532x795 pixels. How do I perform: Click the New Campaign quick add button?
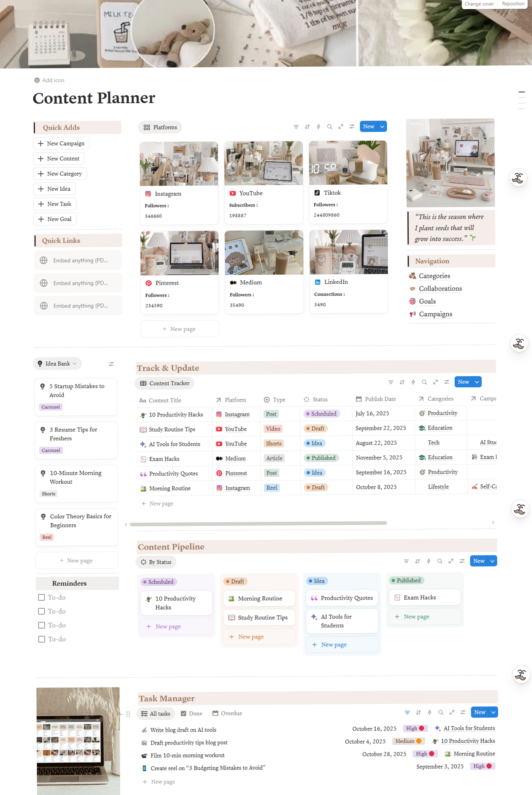click(x=61, y=143)
